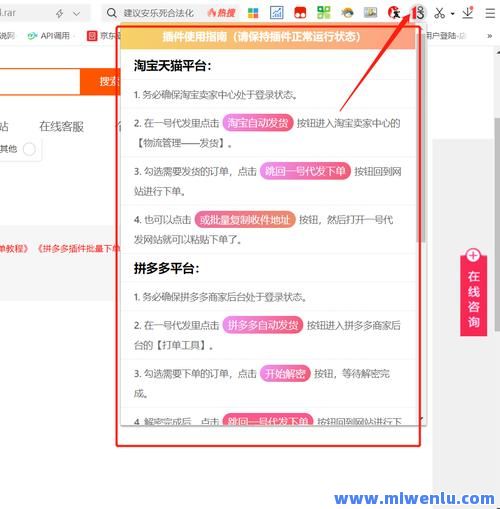Expand the bookmarks overflow chevron »
Viewport: 500px width, 509px height.
tap(490, 36)
